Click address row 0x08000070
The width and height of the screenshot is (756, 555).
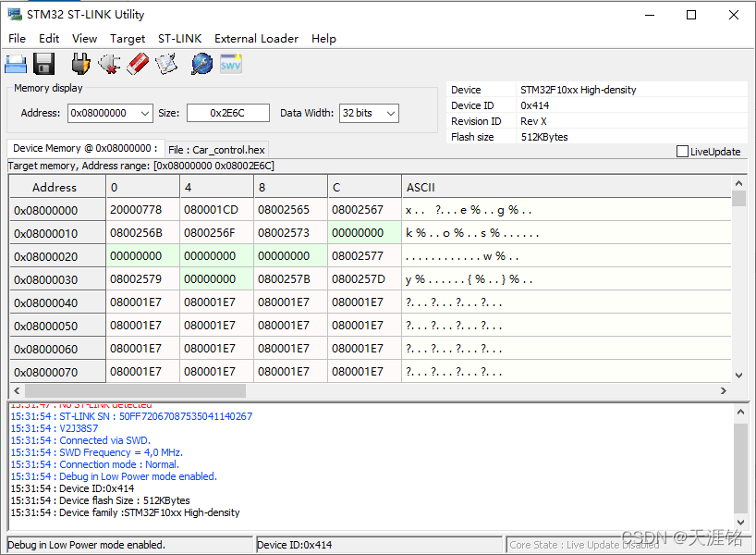point(57,372)
